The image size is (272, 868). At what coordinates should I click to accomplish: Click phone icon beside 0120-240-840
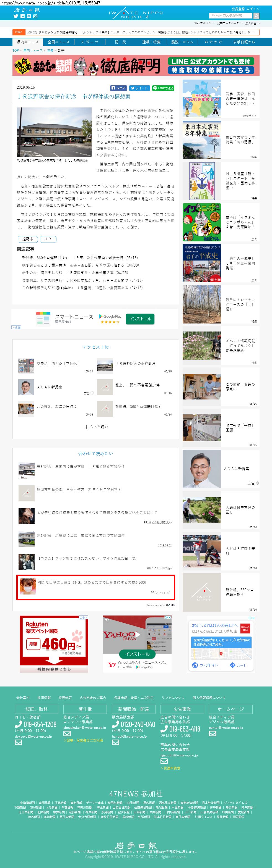coord(115,724)
